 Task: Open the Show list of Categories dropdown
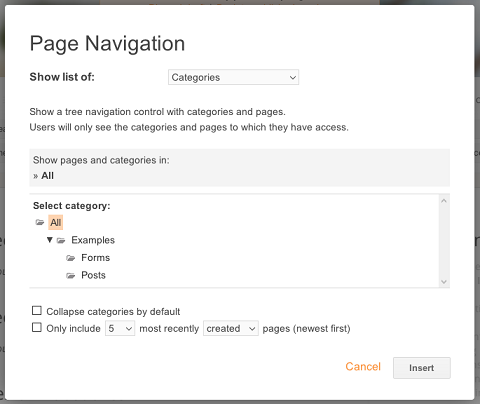coord(233,77)
